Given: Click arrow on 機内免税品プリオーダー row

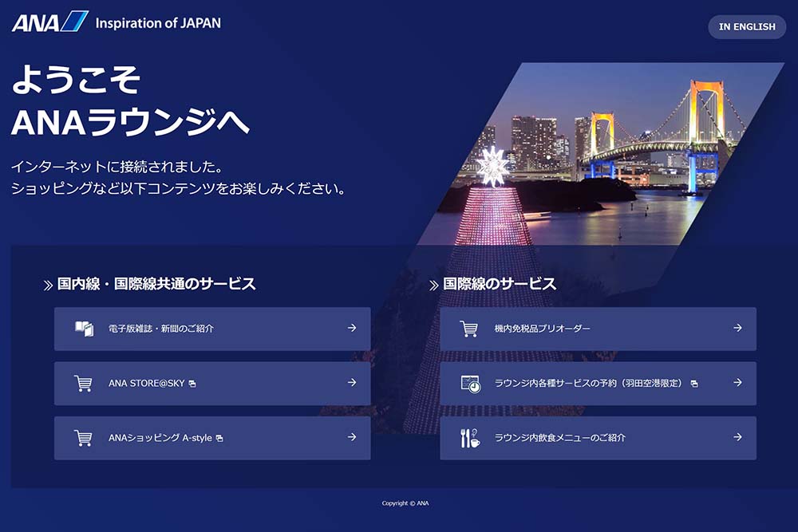Looking at the screenshot, I should 737,328.
